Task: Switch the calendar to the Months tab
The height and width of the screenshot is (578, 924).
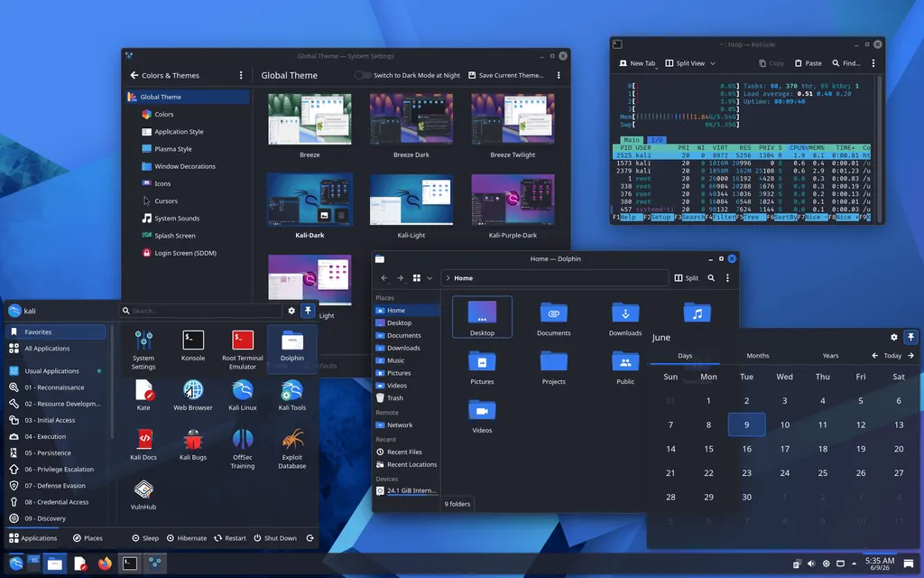Action: [x=757, y=356]
